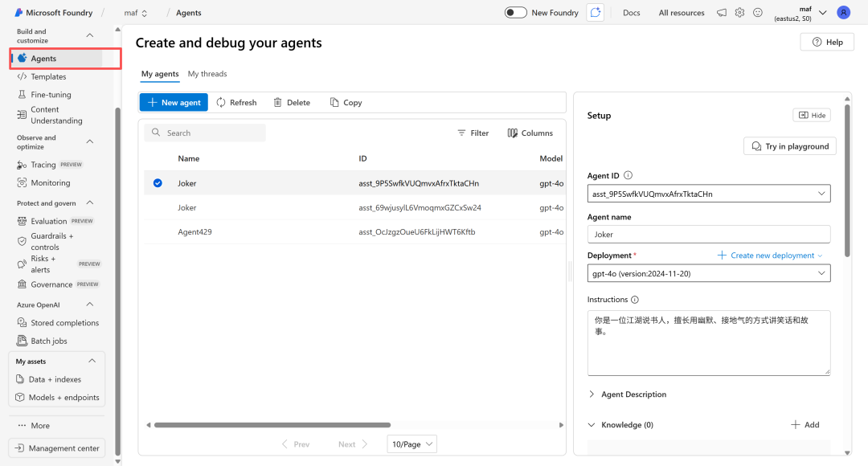Image resolution: width=868 pixels, height=466 pixels.
Task: Open announcements megaphone icon
Action: 722,12
